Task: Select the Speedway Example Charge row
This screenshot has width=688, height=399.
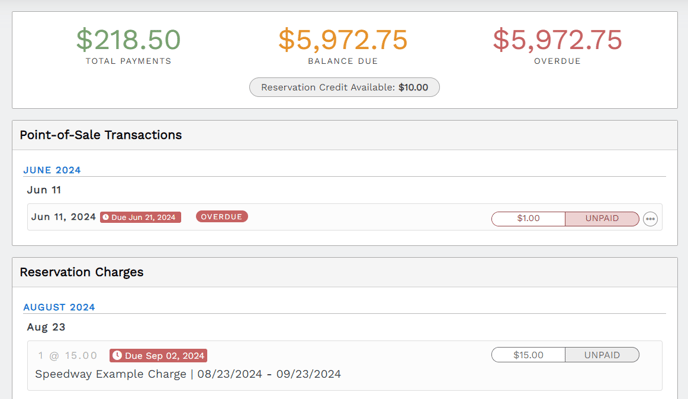Action: point(345,366)
